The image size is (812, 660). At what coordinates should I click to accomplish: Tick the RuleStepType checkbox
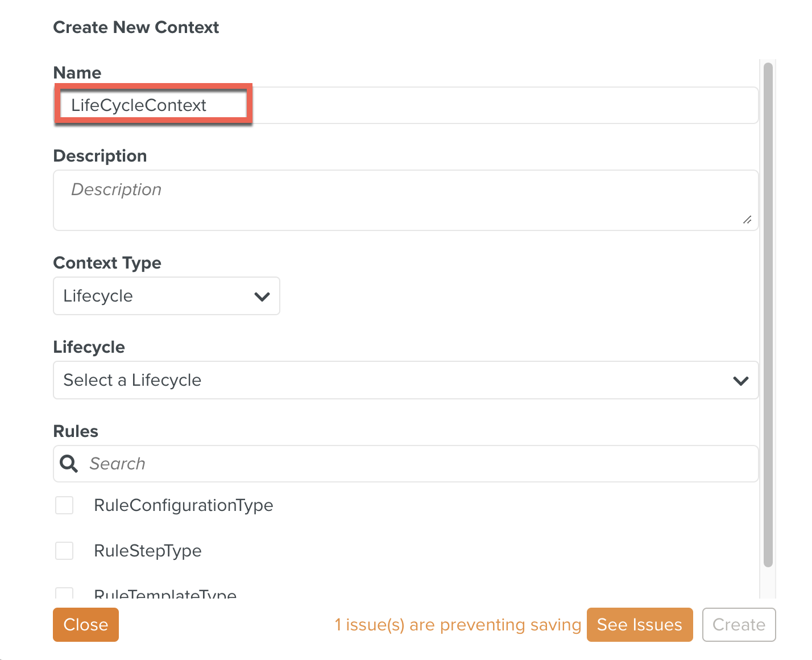coord(64,551)
